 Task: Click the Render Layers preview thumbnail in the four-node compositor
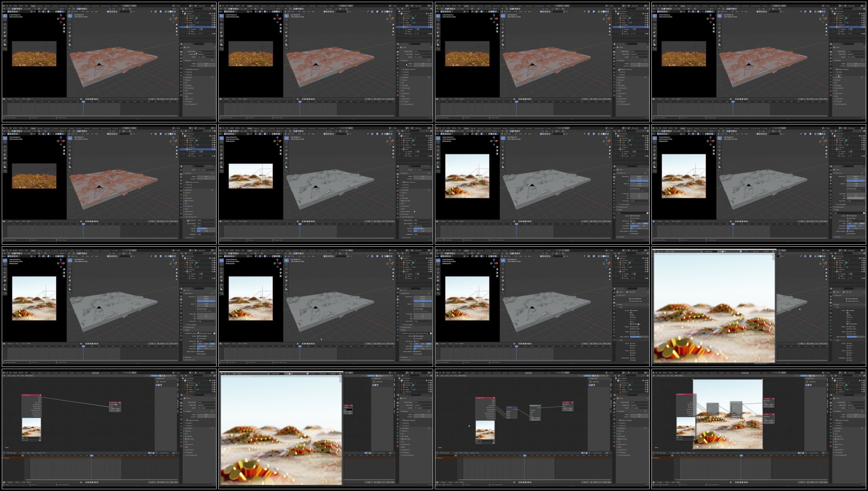click(485, 430)
